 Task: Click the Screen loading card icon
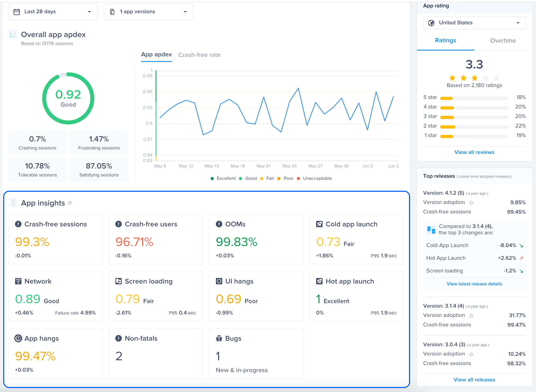[119, 281]
